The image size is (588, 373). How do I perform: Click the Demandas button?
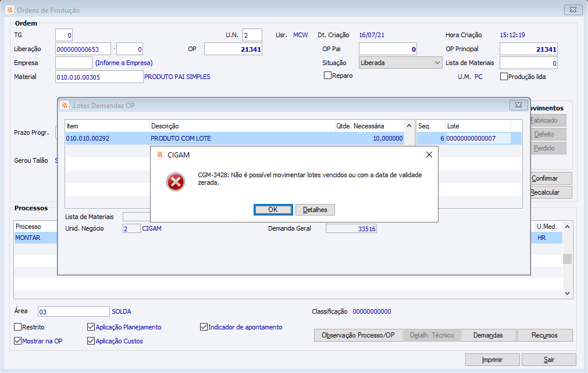pyautogui.click(x=488, y=335)
